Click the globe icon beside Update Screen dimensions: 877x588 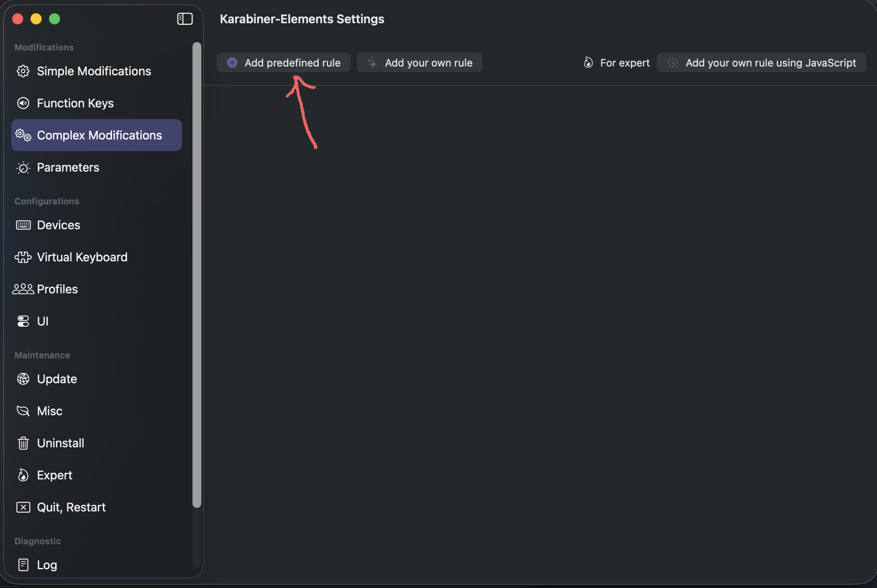[x=23, y=379]
